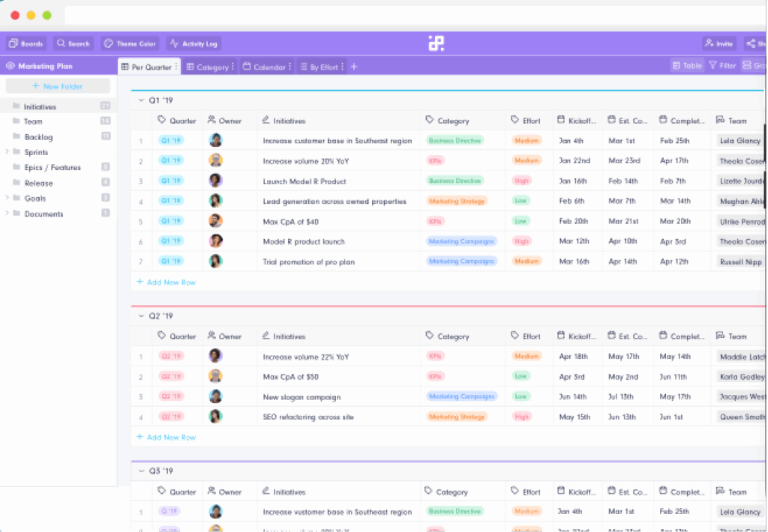The width and height of the screenshot is (768, 532).
Task: Open the Activity Log
Action: 193,43
